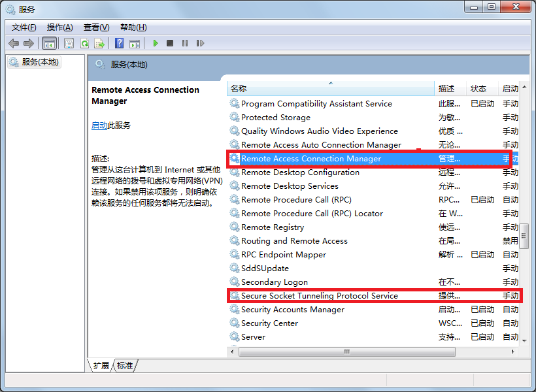Click 已启动 status of RPC Endpoint Mapper

click(482, 255)
